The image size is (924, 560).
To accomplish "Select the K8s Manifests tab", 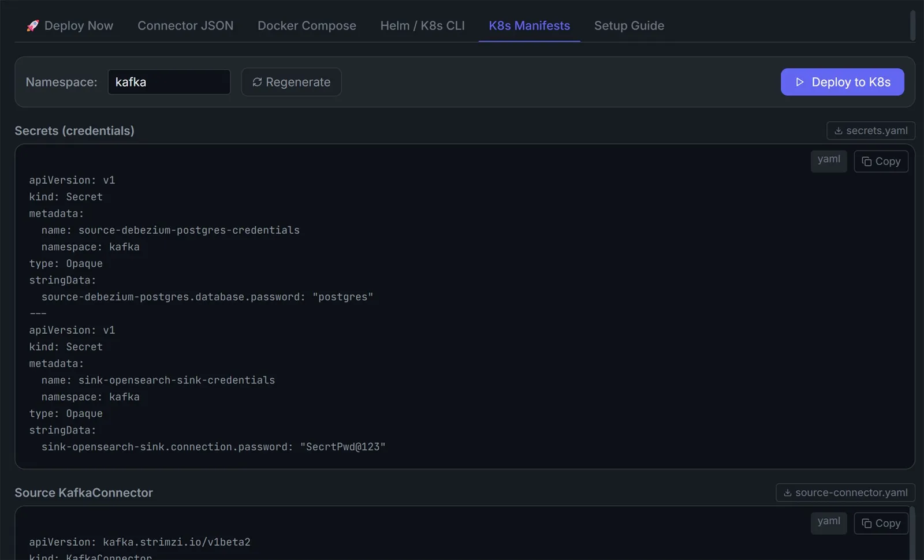I will point(529,25).
